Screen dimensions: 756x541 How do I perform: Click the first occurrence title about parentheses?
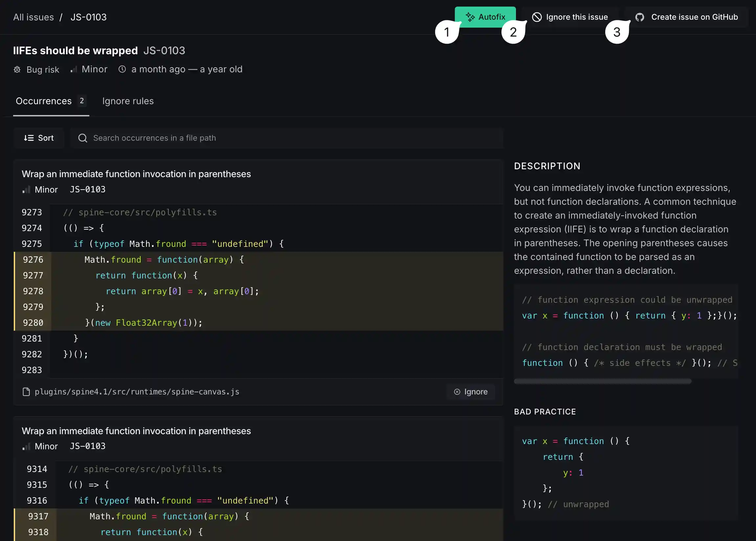point(136,174)
